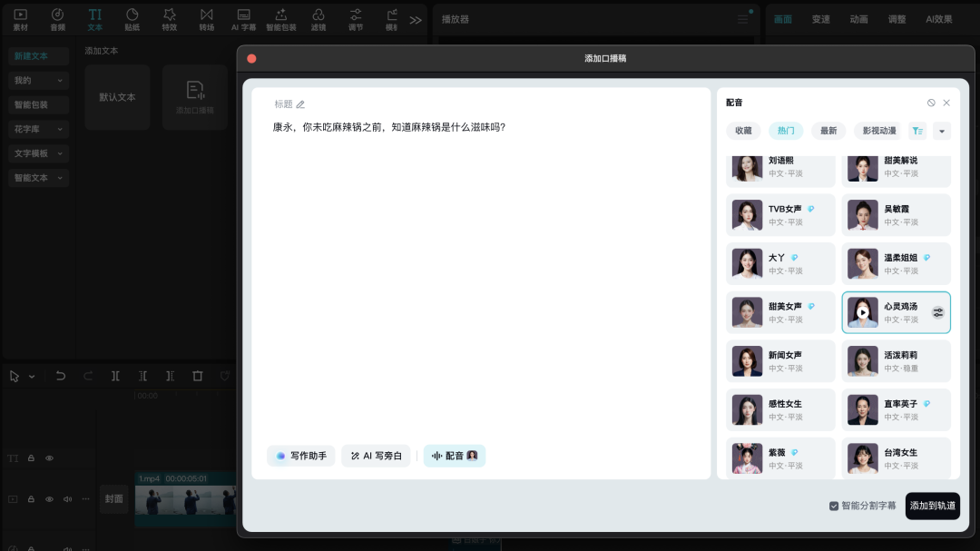This screenshot has width=980, height=551.
Task: Open the 贴纸 stickers panel
Action: [132, 18]
